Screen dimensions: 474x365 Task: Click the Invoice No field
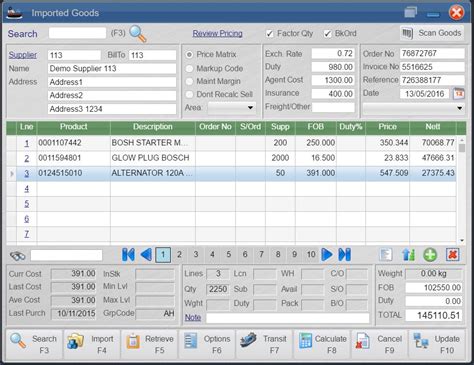432,67
